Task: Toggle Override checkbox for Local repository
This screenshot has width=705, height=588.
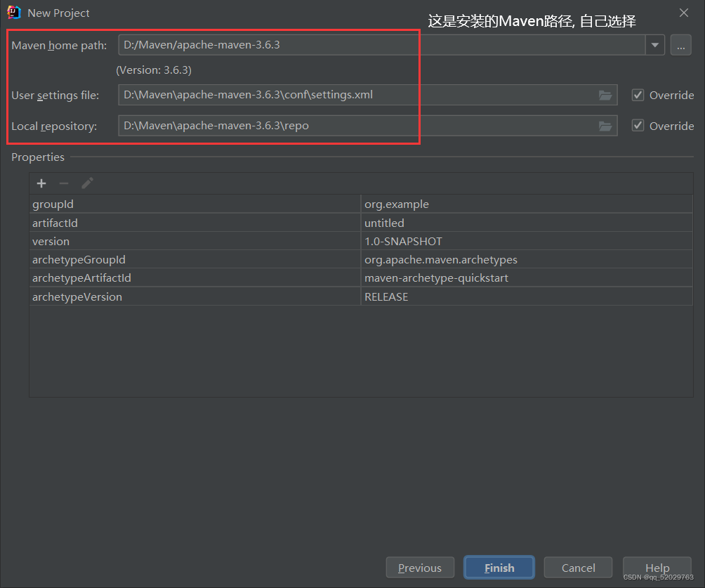Action: pos(638,126)
